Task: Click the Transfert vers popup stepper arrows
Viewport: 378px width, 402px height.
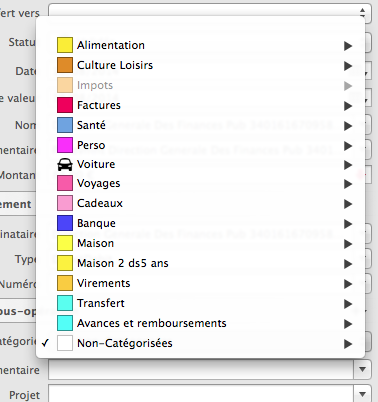Action: (363, 13)
